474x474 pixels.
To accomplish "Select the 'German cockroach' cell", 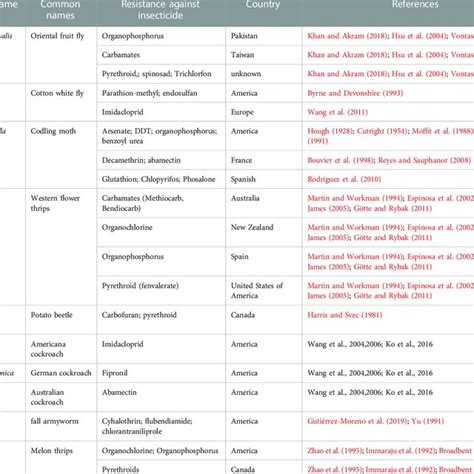I will [x=61, y=373].
